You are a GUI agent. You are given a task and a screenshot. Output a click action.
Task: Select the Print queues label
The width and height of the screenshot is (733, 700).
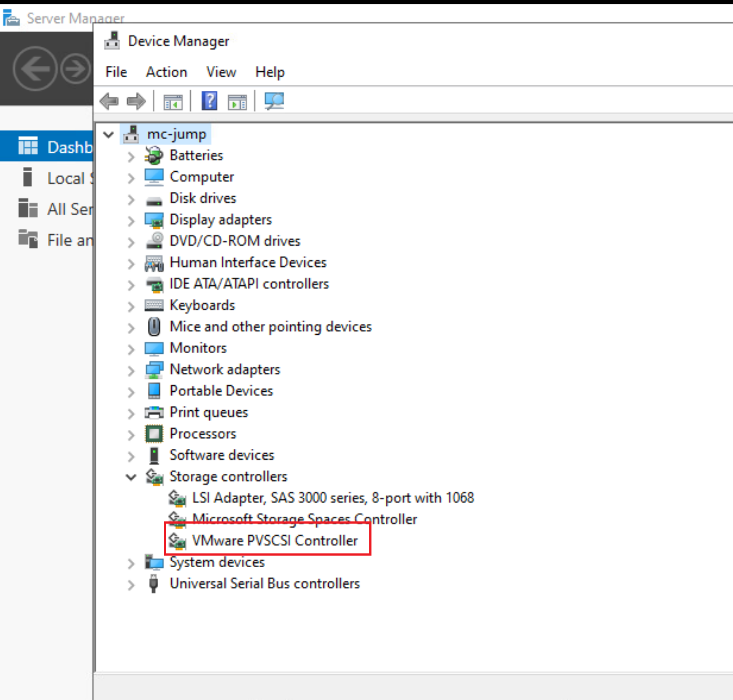point(209,412)
